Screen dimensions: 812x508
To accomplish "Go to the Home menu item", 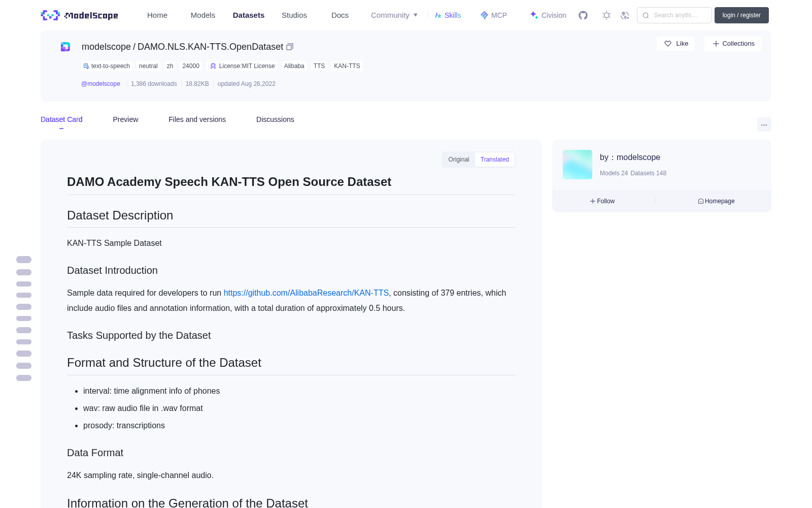I will pyautogui.click(x=157, y=15).
